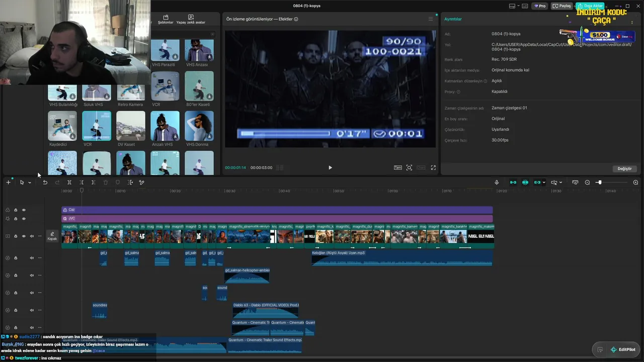Image resolution: width=644 pixels, height=362 pixels.
Task: Click the shortcuts keyboard icon in title bar
Action: [x=525, y=6]
